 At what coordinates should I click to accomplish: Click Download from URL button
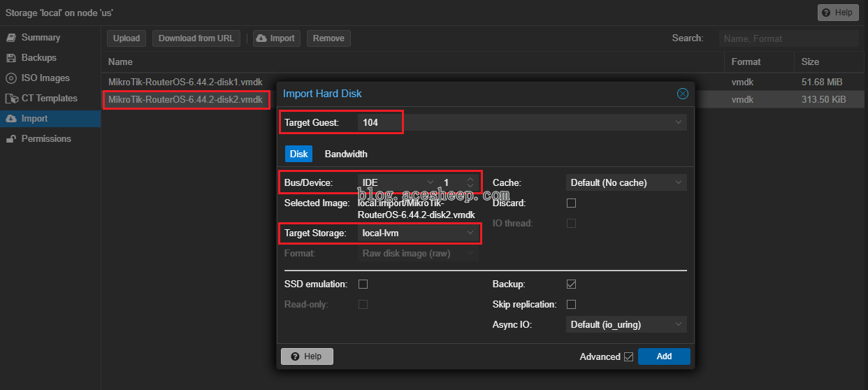tap(196, 38)
